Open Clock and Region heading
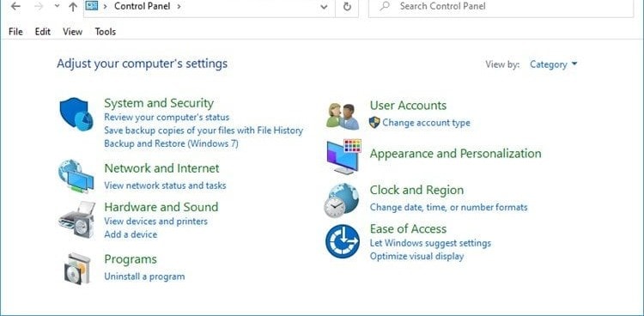This screenshot has height=316, width=644. click(416, 190)
